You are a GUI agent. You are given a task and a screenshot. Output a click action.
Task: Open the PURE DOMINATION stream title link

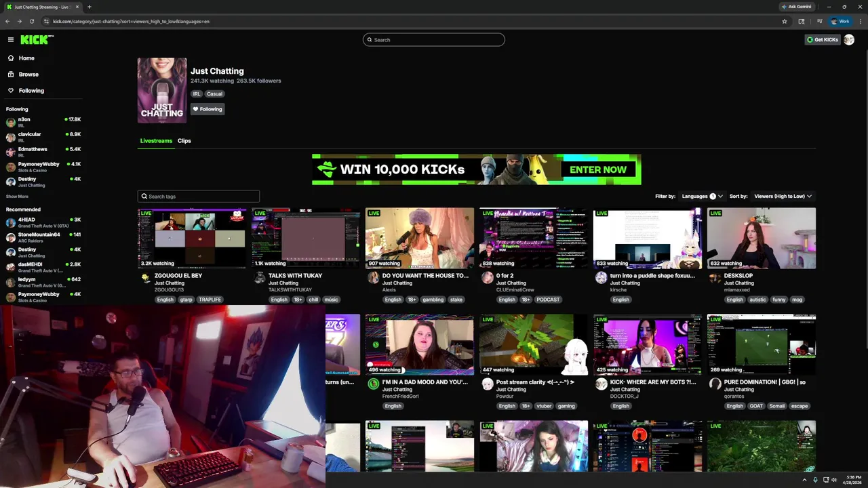[x=765, y=382]
